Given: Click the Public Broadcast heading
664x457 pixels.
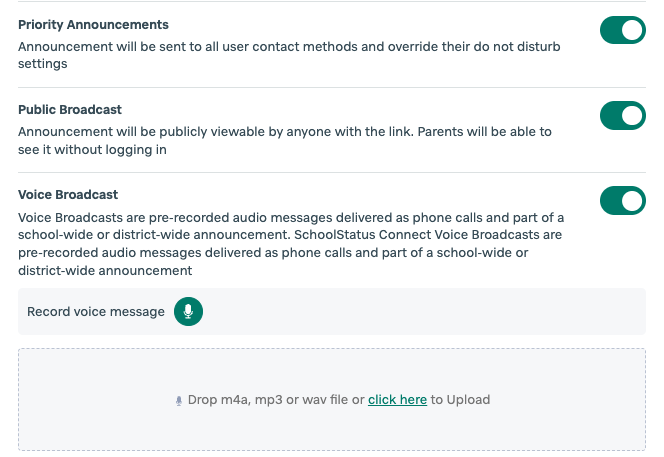Looking at the screenshot, I should pos(70,110).
